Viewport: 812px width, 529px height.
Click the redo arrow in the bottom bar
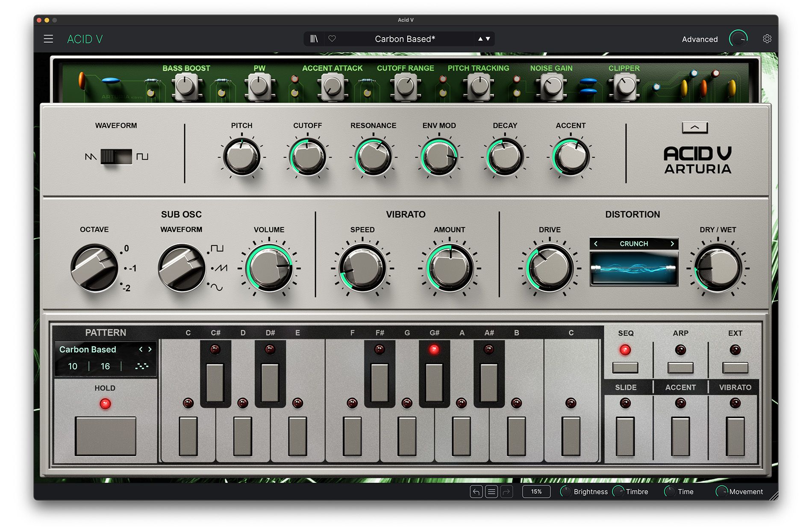[x=507, y=492]
